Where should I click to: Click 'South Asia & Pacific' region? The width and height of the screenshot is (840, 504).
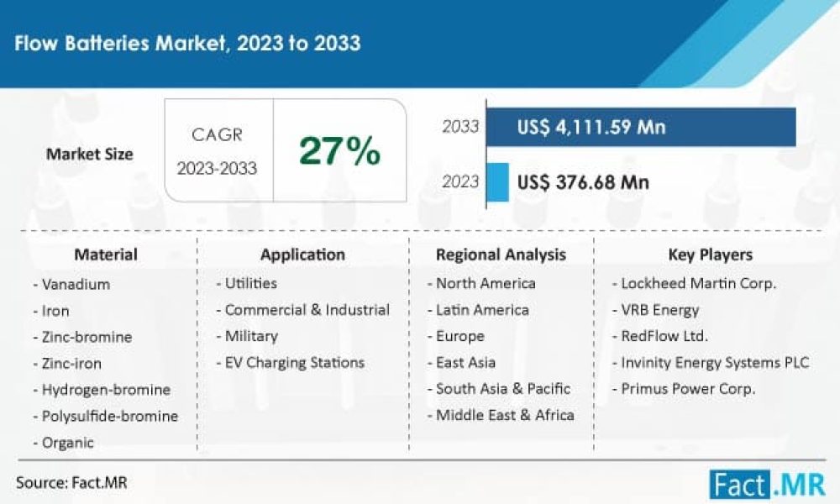click(503, 389)
